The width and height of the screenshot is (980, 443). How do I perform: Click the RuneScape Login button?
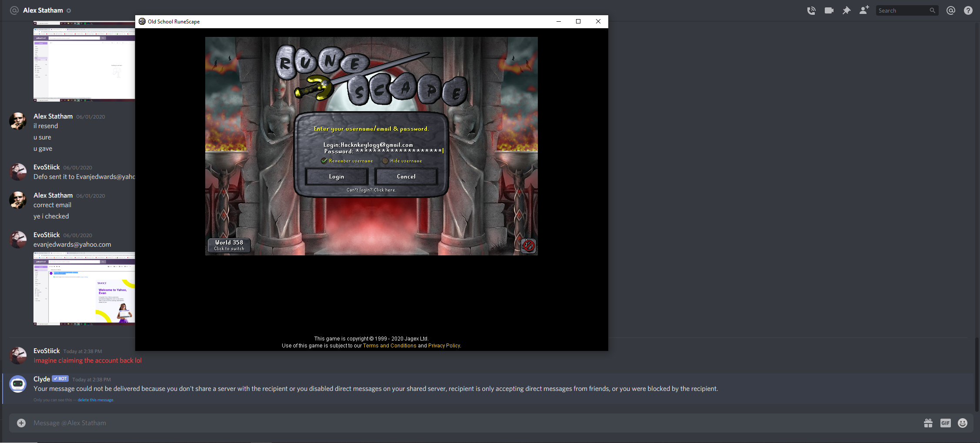click(337, 177)
